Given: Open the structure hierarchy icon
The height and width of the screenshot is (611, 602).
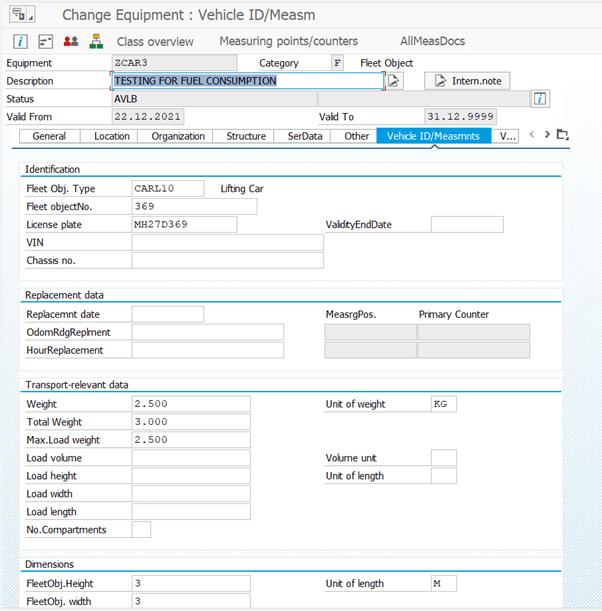Looking at the screenshot, I should pyautogui.click(x=96, y=41).
